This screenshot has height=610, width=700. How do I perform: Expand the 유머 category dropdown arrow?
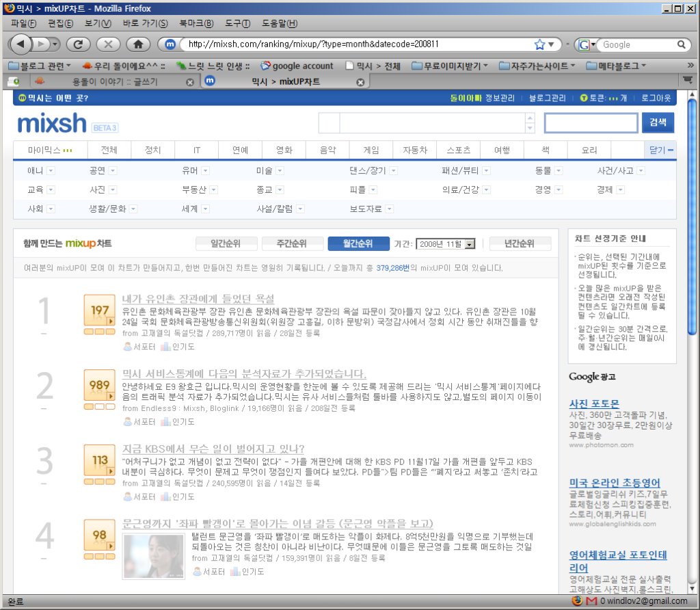tap(205, 170)
